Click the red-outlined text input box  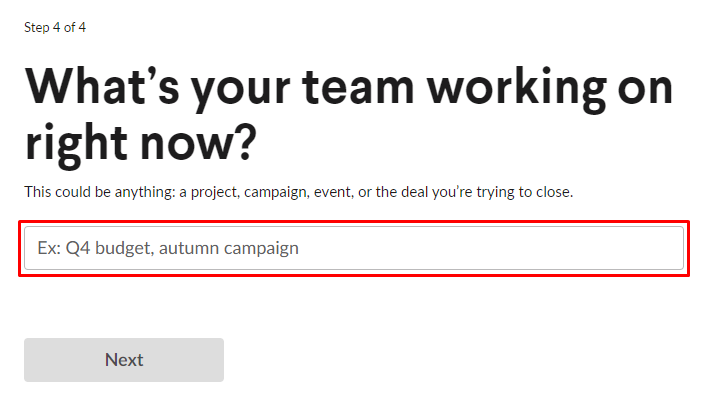coord(354,248)
